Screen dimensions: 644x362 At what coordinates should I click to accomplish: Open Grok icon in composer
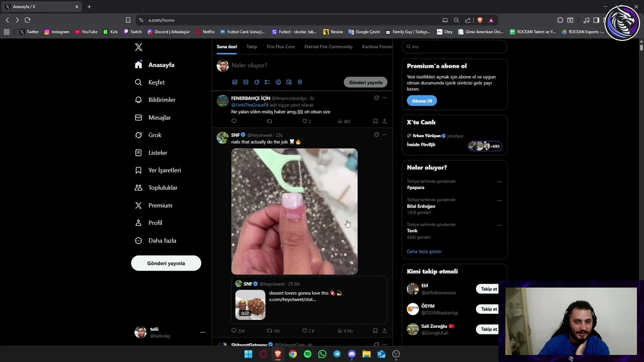[257, 82]
